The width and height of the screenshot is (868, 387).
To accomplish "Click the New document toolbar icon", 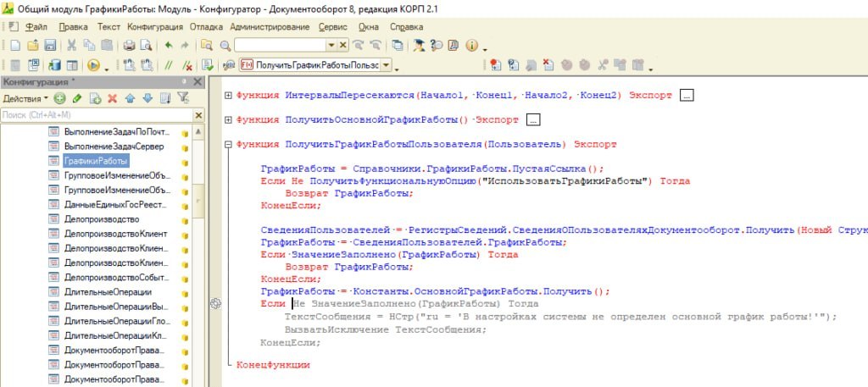I will [x=15, y=46].
